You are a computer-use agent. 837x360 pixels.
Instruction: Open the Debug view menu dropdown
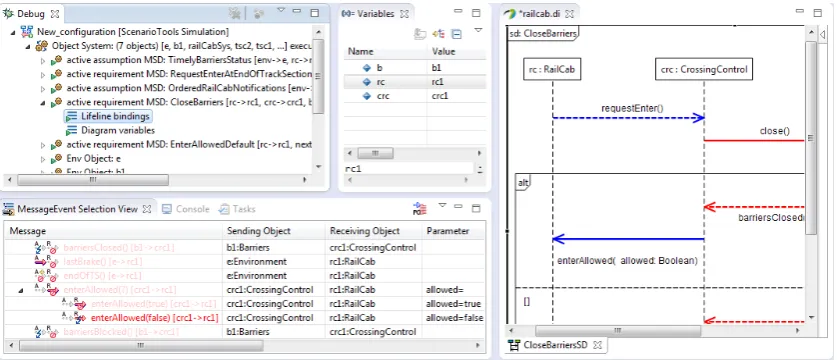click(x=281, y=10)
